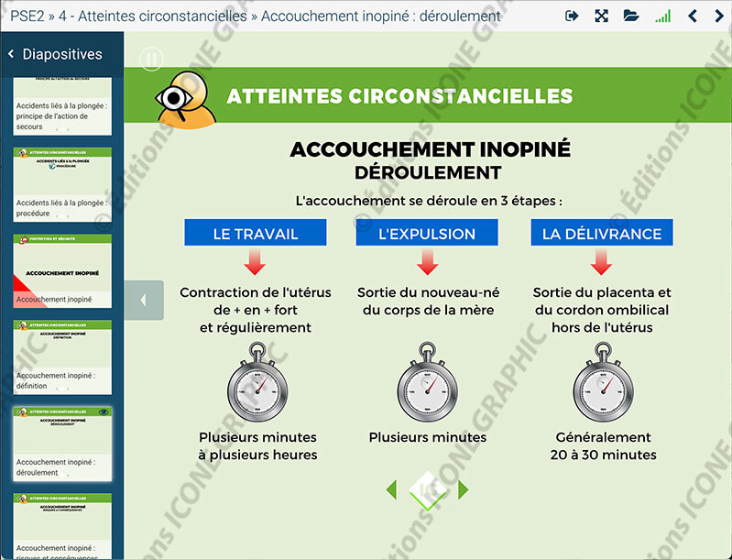Go to next slide with top-bar right chevron
Viewport: 732px width, 560px height.
click(719, 16)
